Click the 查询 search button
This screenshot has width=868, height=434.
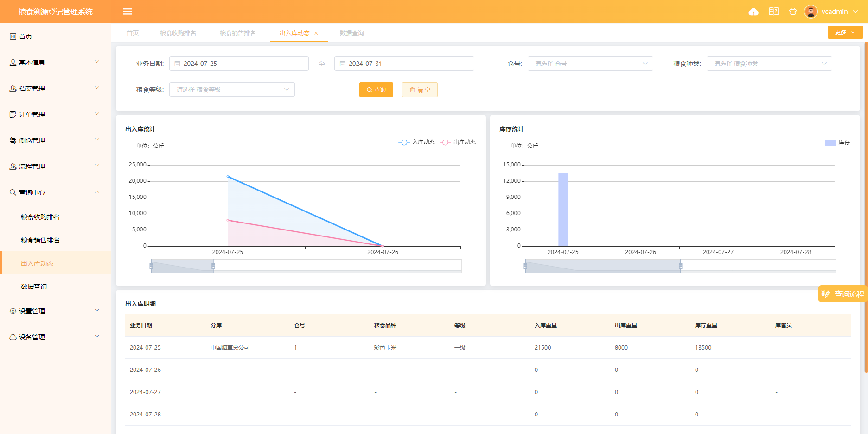[x=376, y=90]
